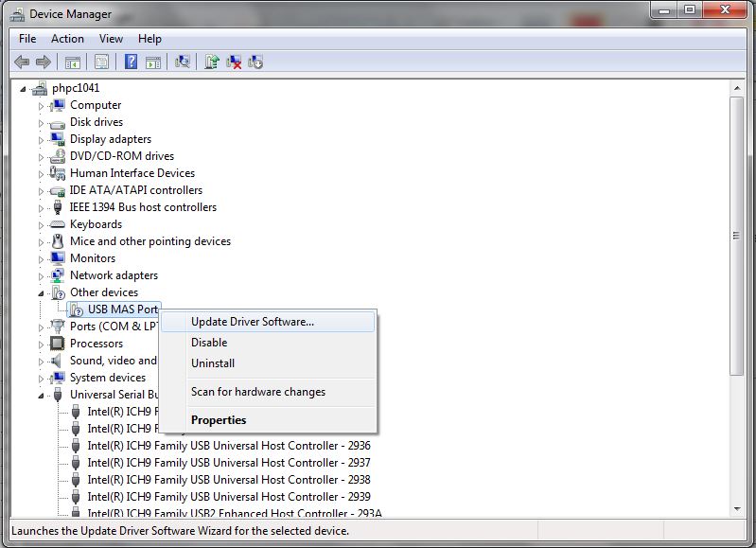Choose Properties in the context menu
Viewport: 756px width, 548px height.
click(268, 420)
